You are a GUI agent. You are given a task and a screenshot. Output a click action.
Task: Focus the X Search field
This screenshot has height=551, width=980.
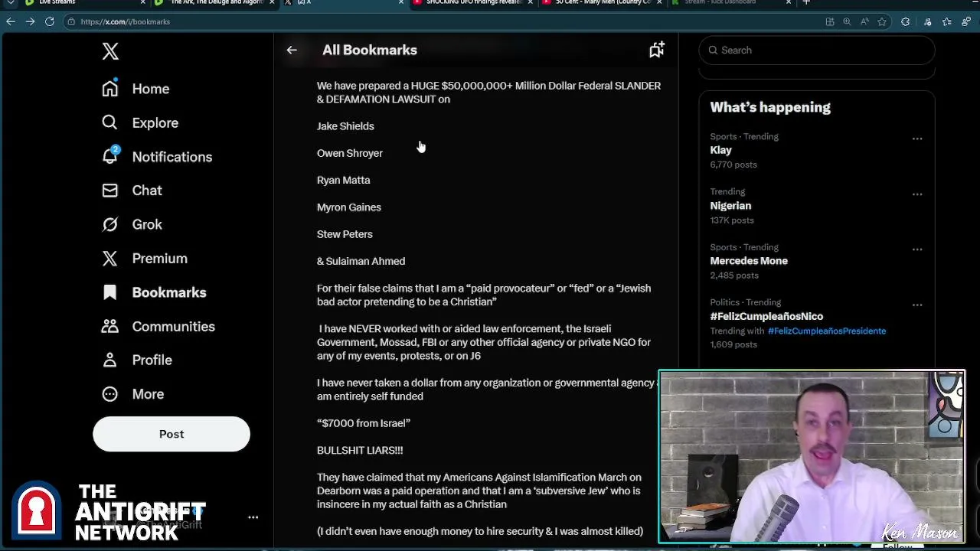pyautogui.click(x=817, y=51)
